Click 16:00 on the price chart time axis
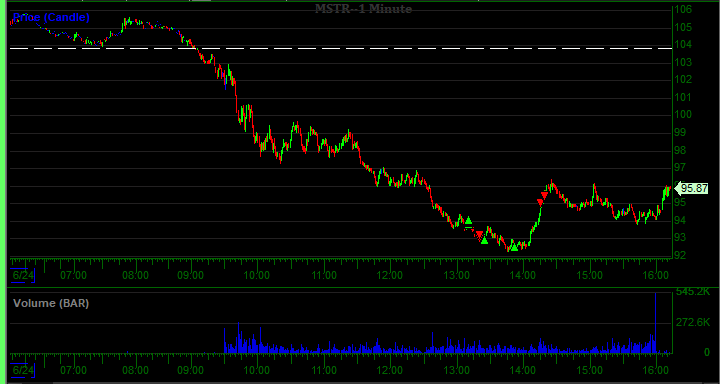This screenshot has height=384, width=720. click(x=656, y=276)
